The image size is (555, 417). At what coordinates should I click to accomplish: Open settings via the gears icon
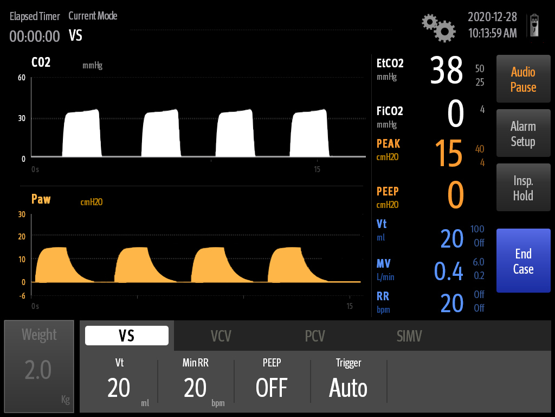click(x=438, y=28)
